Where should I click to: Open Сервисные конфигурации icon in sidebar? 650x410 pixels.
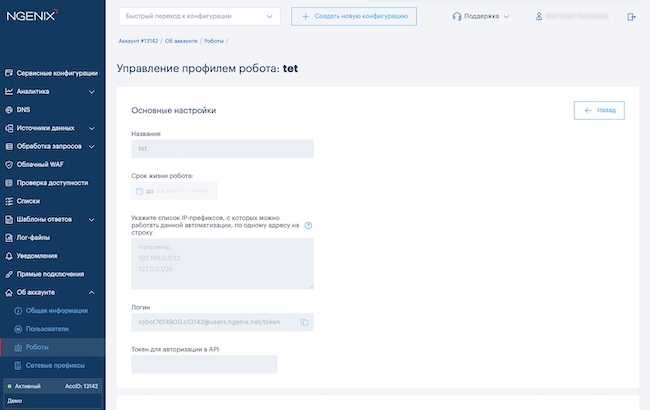[x=9, y=73]
